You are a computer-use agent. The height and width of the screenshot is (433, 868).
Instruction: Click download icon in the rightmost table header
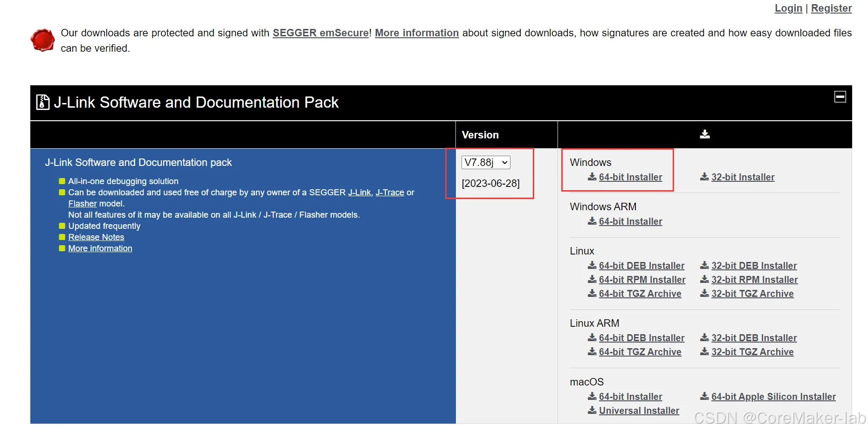point(704,134)
